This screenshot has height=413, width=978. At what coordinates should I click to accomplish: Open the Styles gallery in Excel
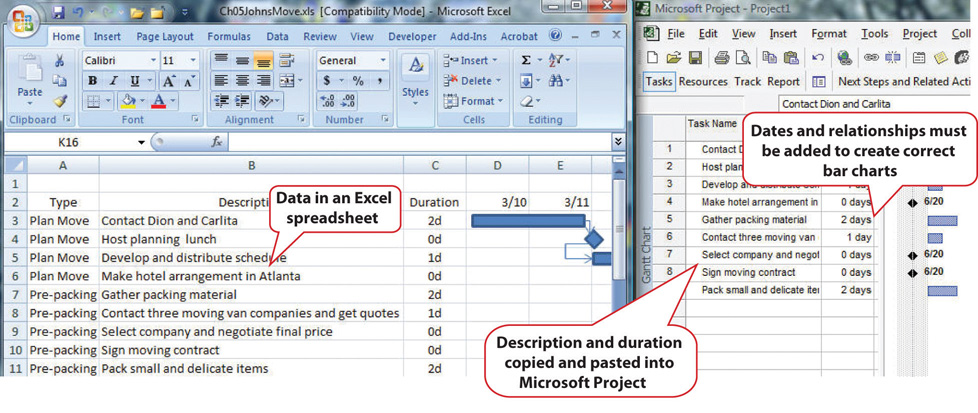[x=415, y=80]
